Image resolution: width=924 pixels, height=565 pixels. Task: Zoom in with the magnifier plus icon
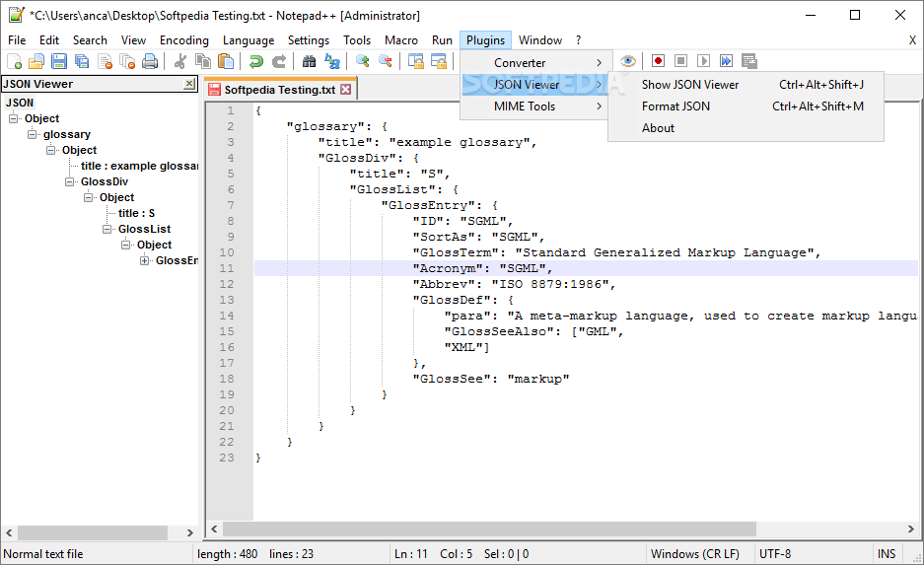[x=363, y=61]
